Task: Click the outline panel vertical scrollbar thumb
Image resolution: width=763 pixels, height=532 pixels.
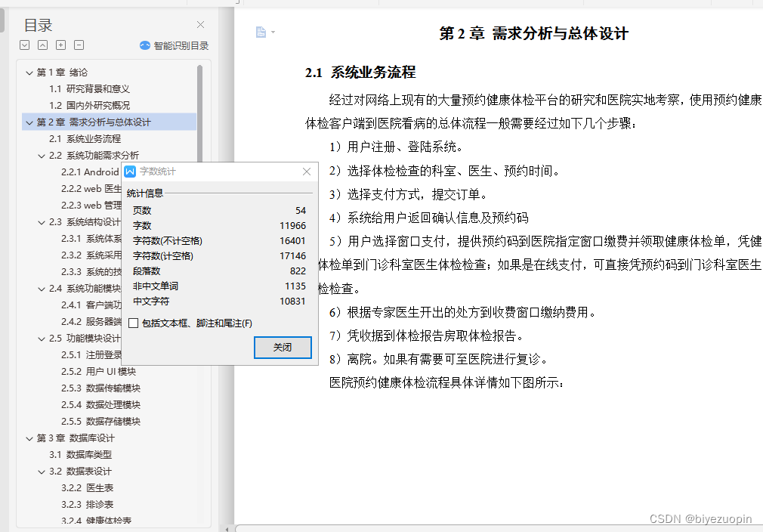Action: 200,113
